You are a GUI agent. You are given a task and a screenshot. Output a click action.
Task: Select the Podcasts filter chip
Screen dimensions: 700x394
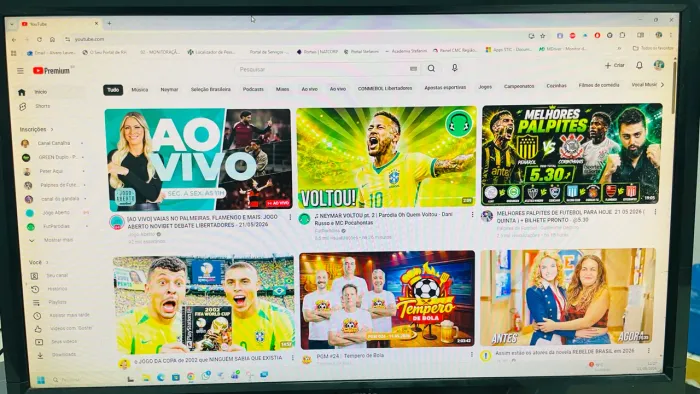click(253, 89)
